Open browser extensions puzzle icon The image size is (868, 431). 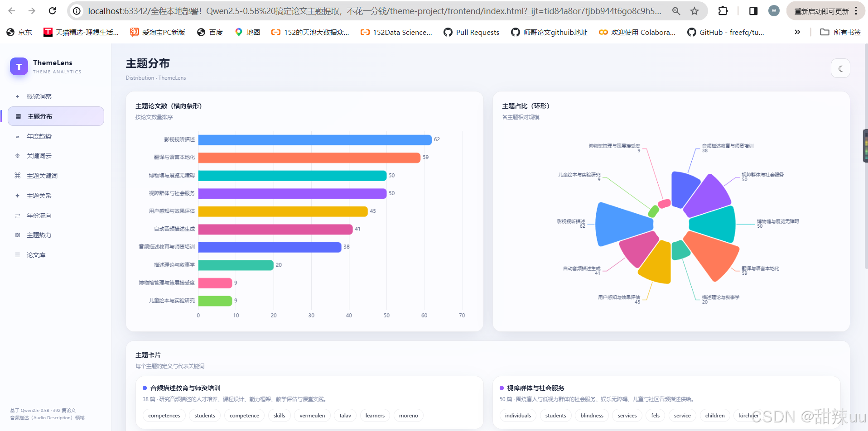pos(723,11)
